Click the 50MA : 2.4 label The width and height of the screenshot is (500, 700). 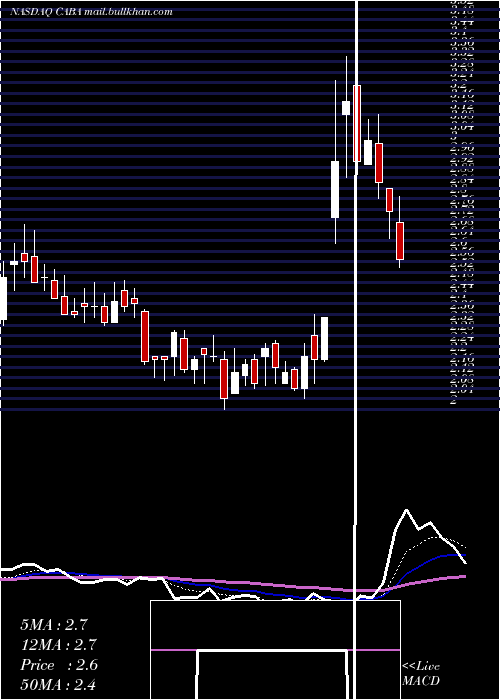tap(58, 685)
